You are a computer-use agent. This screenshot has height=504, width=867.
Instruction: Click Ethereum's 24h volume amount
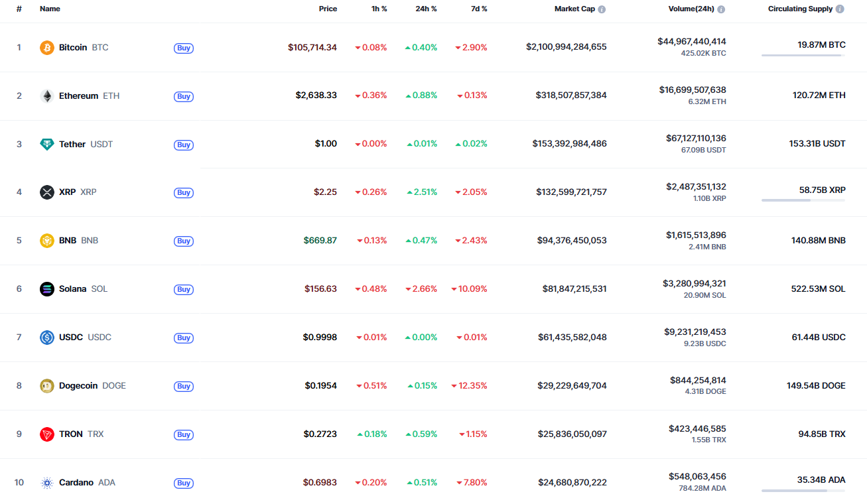(692, 90)
